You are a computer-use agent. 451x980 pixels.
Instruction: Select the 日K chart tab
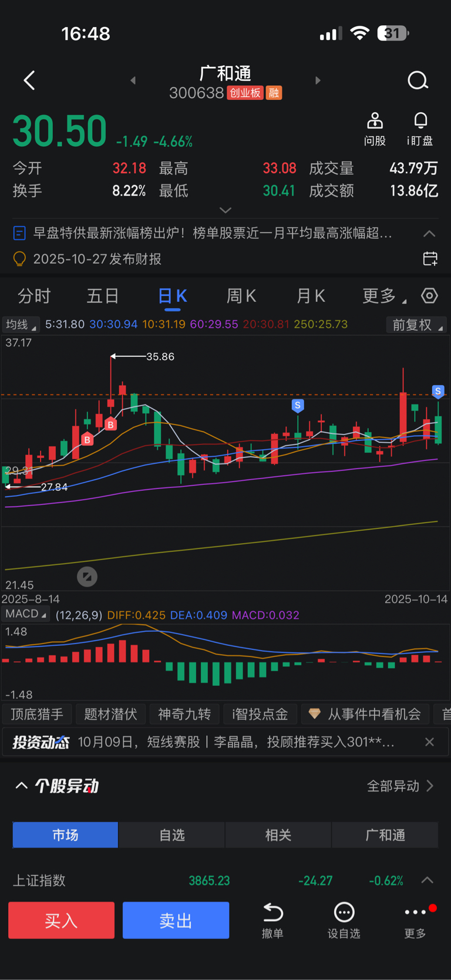(173, 296)
